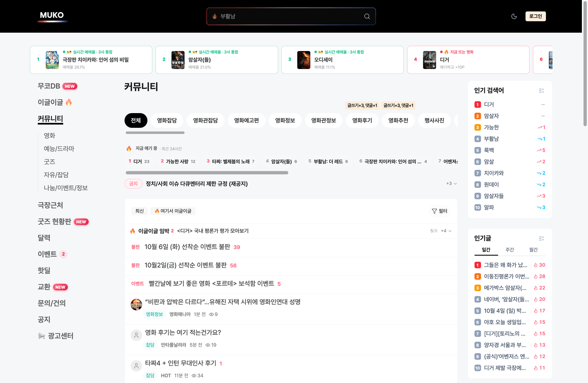Click the MUKO logo
588x383 pixels.
[x=52, y=16]
